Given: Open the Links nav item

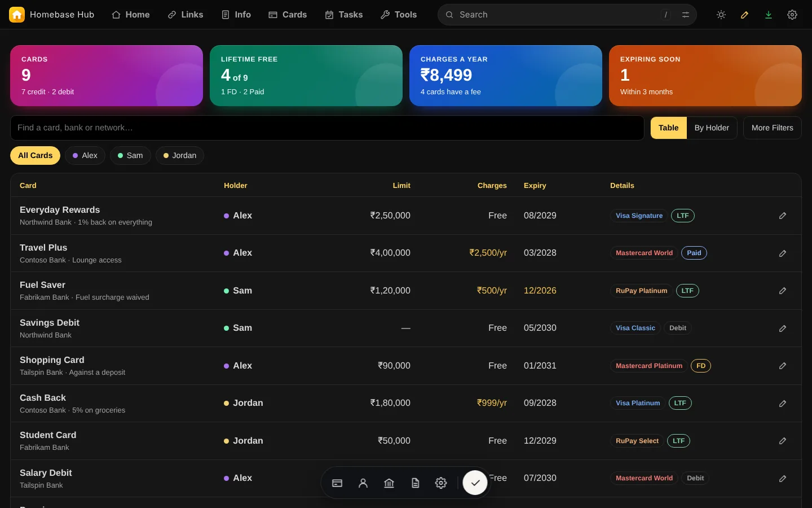Looking at the screenshot, I should pos(186,15).
